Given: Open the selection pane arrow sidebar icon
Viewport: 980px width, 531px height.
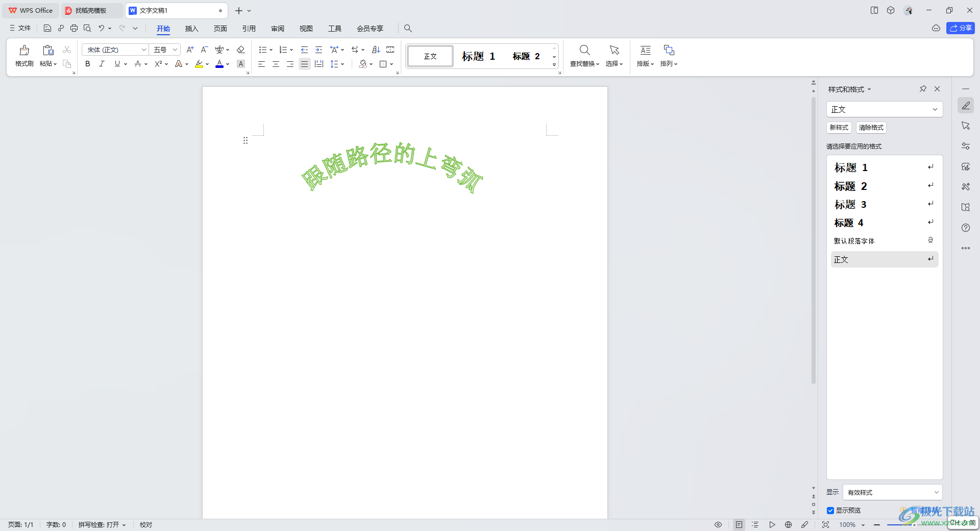Looking at the screenshot, I should coord(966,126).
